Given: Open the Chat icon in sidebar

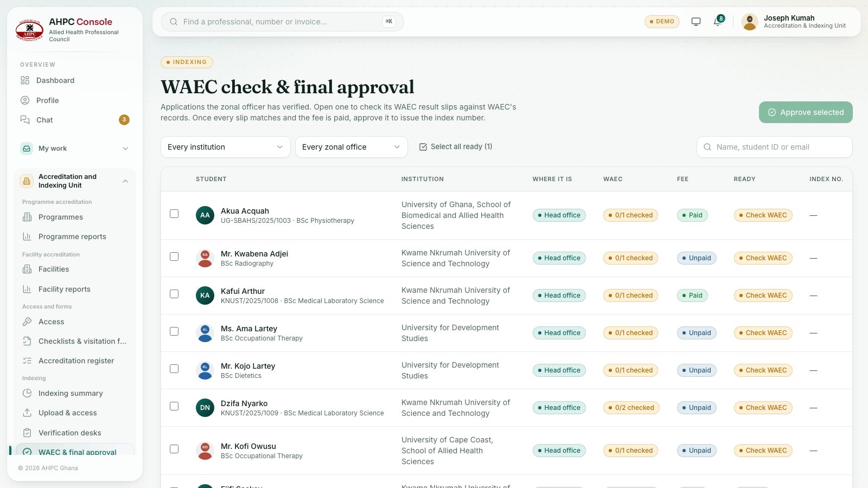Looking at the screenshot, I should point(25,120).
